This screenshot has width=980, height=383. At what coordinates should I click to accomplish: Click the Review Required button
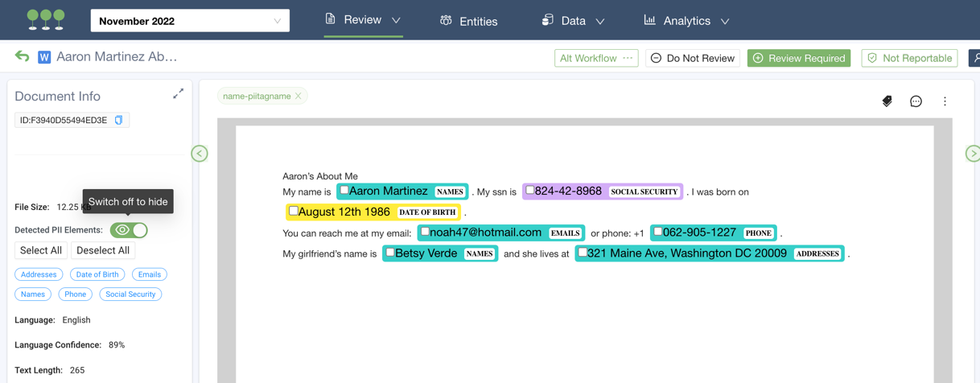pyautogui.click(x=798, y=58)
